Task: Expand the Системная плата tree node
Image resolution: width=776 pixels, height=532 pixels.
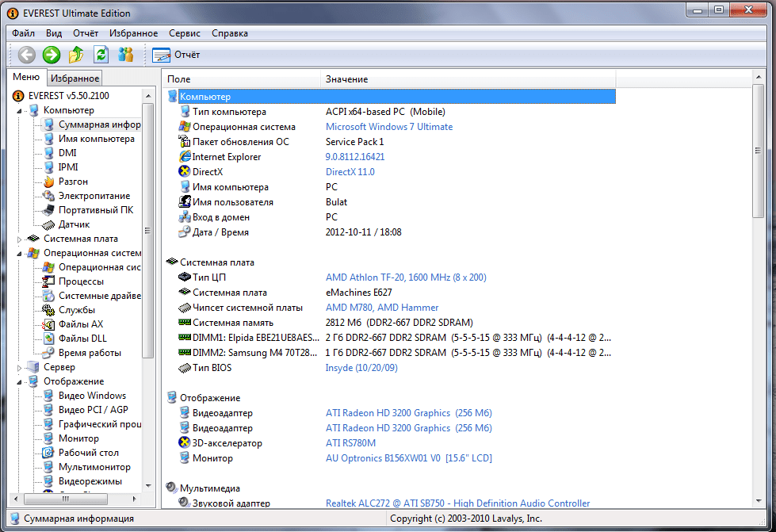Action: click(20, 239)
